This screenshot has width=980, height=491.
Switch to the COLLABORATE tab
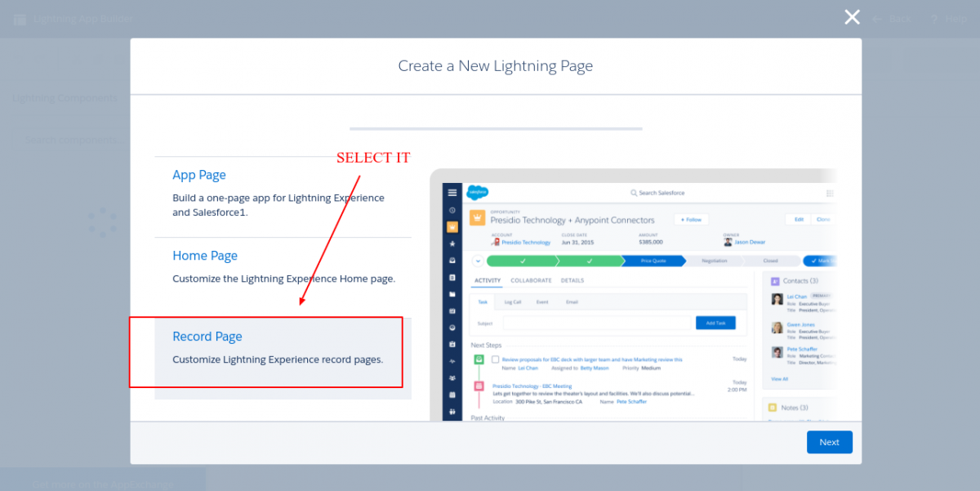point(531,280)
